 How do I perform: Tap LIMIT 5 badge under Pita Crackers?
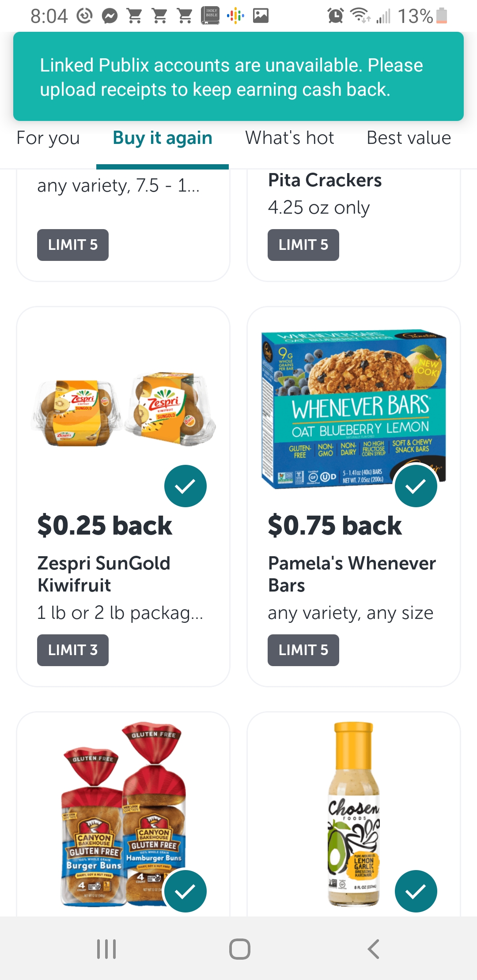coord(303,245)
